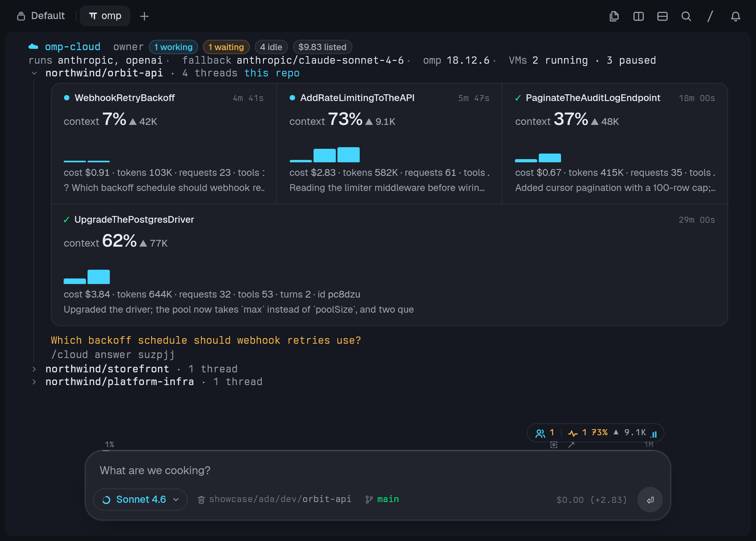Viewport: 756px width, 541px height.
Task: Click the plus icon to add new tab
Action: (x=144, y=16)
